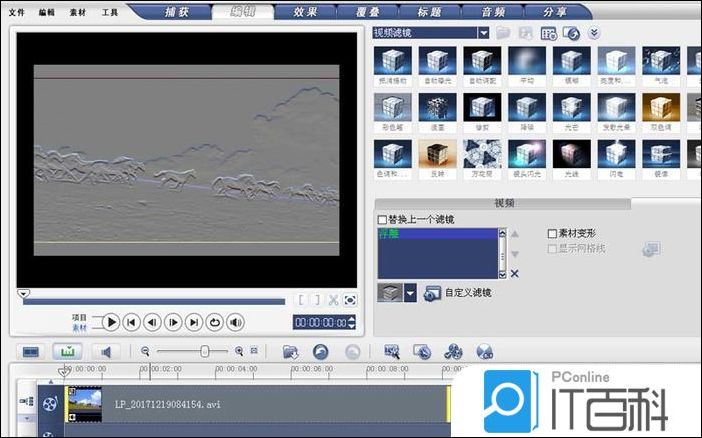
Task: Open the 视频滤镜 library dropdown
Action: tap(483, 33)
